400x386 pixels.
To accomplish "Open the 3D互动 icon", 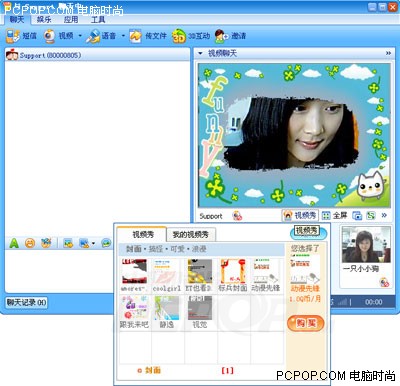I will 178,36.
